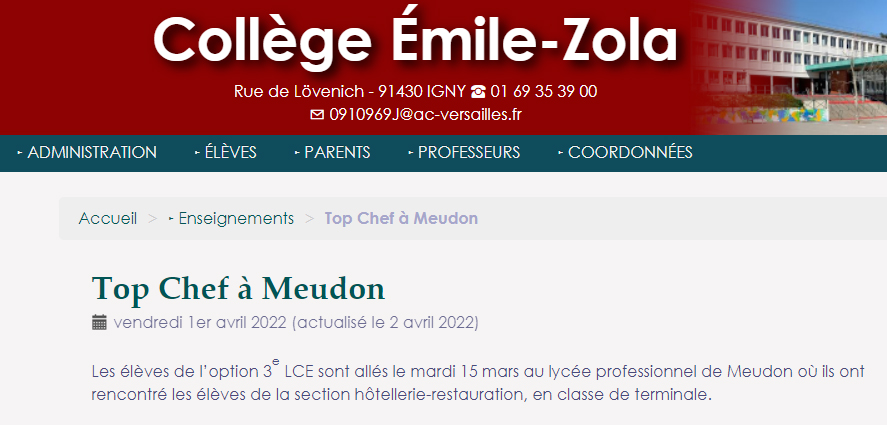The image size is (887, 425).
Task: Click the envelope icon beside the email
Action: 317,114
